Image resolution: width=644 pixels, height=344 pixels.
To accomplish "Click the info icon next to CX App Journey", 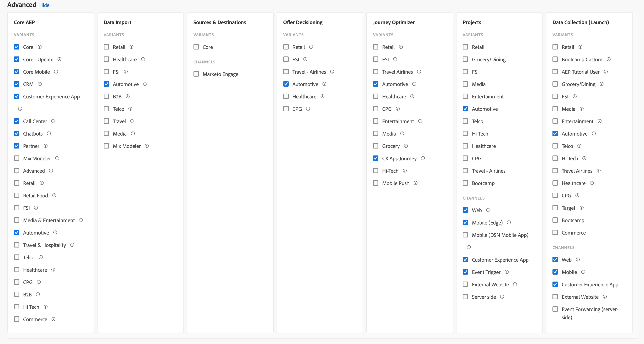I will click(x=423, y=158).
